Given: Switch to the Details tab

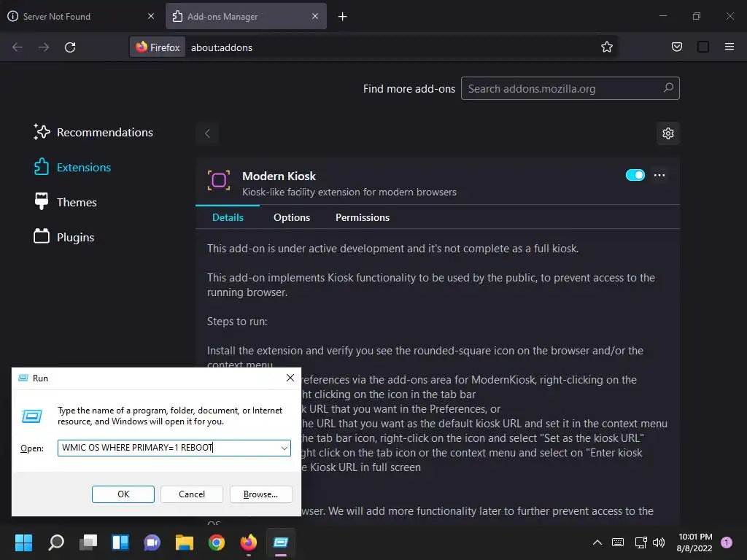Looking at the screenshot, I should [228, 217].
